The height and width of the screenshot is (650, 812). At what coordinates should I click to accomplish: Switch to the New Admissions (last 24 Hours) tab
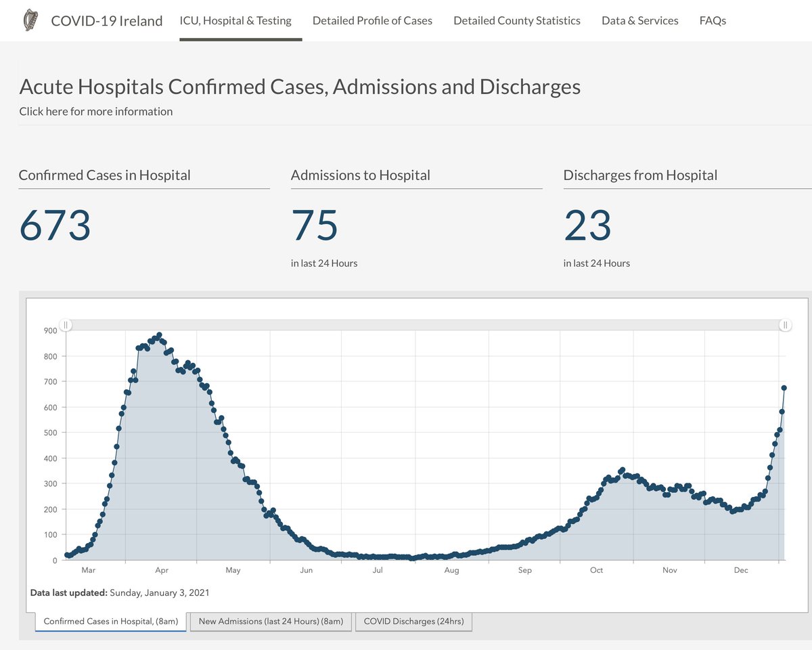(271, 621)
